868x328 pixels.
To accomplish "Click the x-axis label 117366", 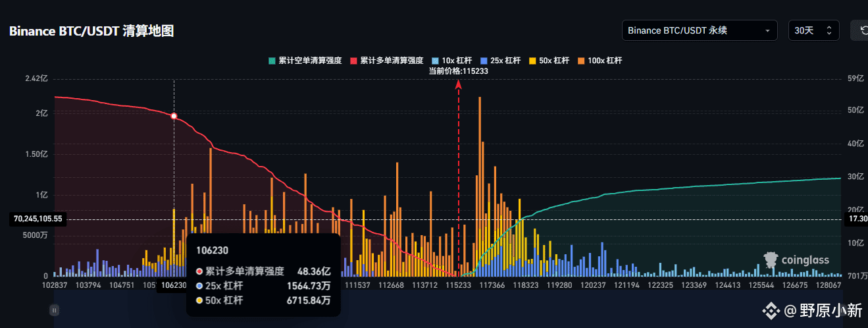I will pyautogui.click(x=492, y=285).
